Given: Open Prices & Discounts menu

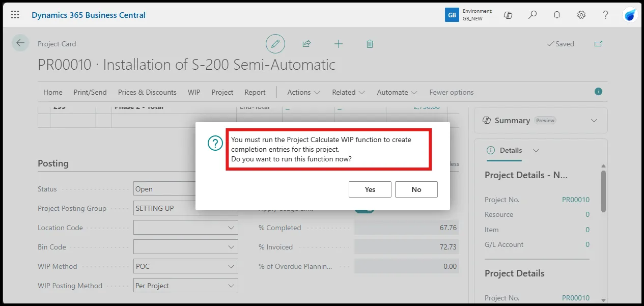Looking at the screenshot, I should pos(147,92).
